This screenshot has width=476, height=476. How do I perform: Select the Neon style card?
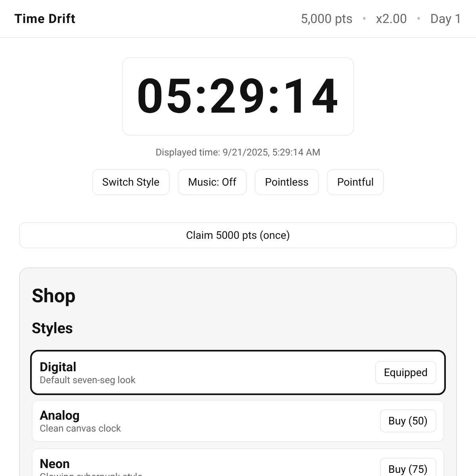(x=238, y=463)
